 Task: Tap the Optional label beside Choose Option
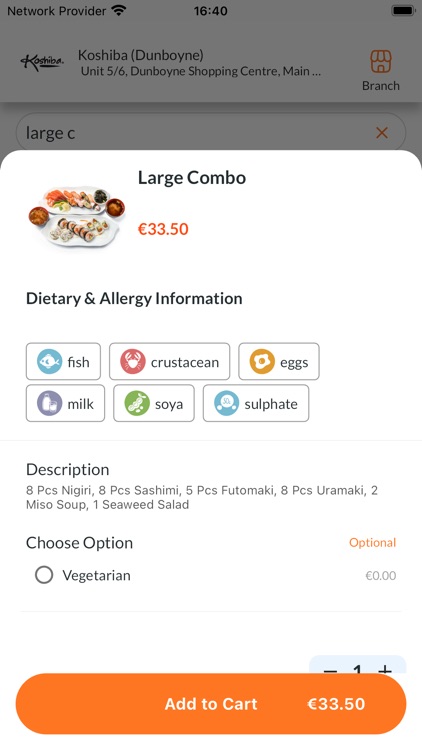(372, 543)
